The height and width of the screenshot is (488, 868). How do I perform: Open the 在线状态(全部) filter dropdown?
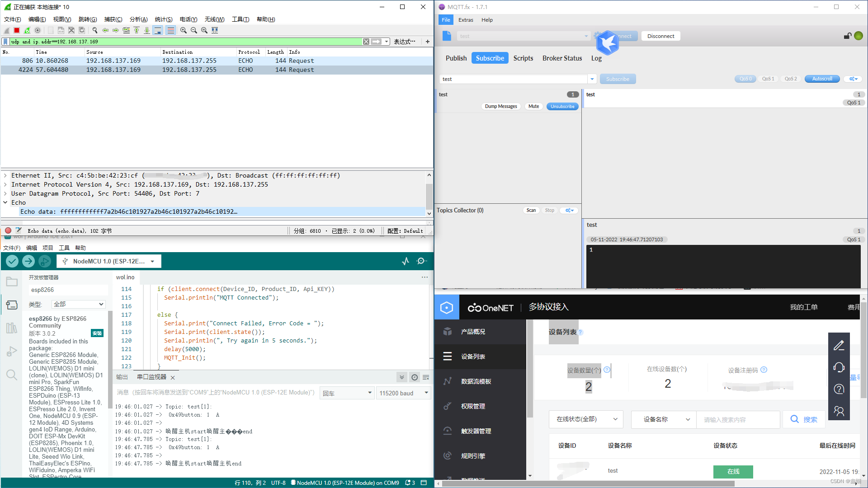(x=586, y=419)
